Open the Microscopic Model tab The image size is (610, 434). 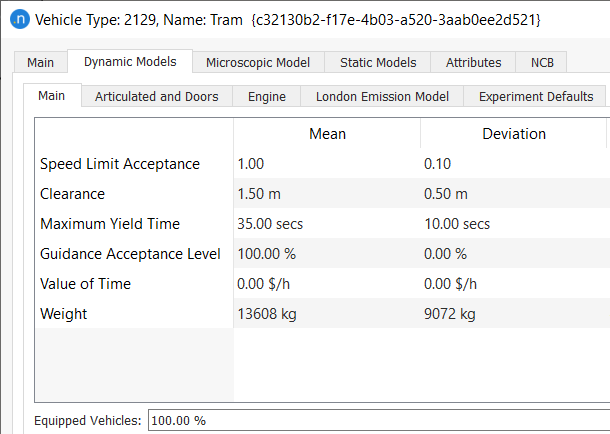pos(258,62)
